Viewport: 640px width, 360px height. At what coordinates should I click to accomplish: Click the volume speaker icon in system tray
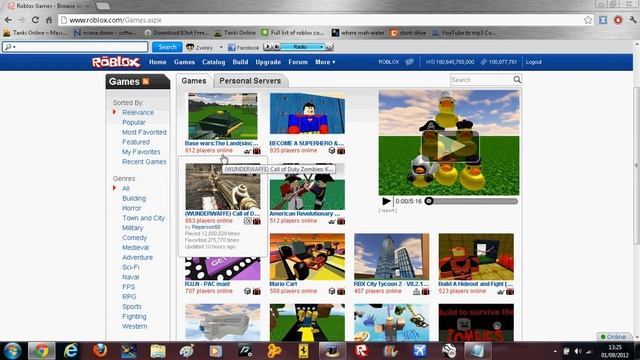click(x=578, y=351)
